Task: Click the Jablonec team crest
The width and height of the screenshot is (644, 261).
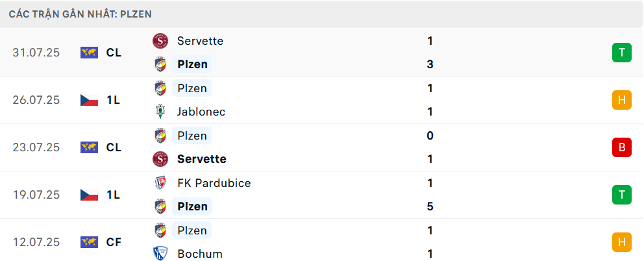Action: pyautogui.click(x=160, y=112)
